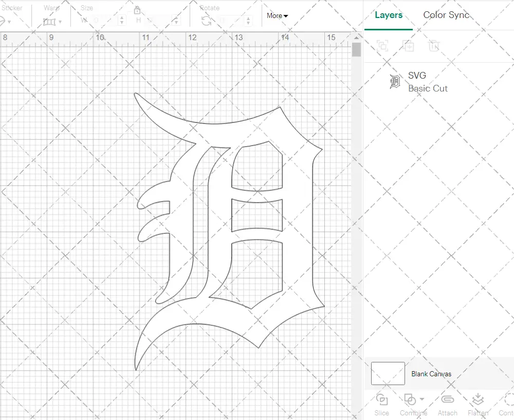Click the size lock aspect ratio icon
This screenshot has width=514, height=420.
coord(137,10)
